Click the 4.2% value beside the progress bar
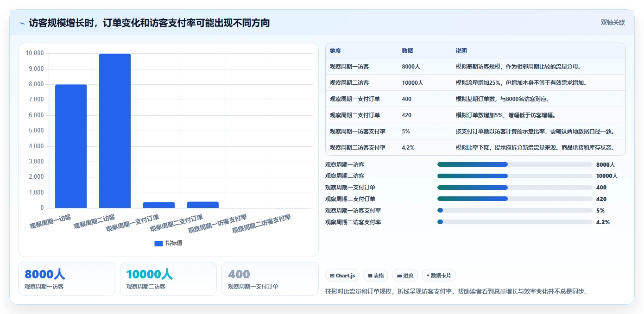This screenshot has height=314, width=644. pyautogui.click(x=603, y=222)
